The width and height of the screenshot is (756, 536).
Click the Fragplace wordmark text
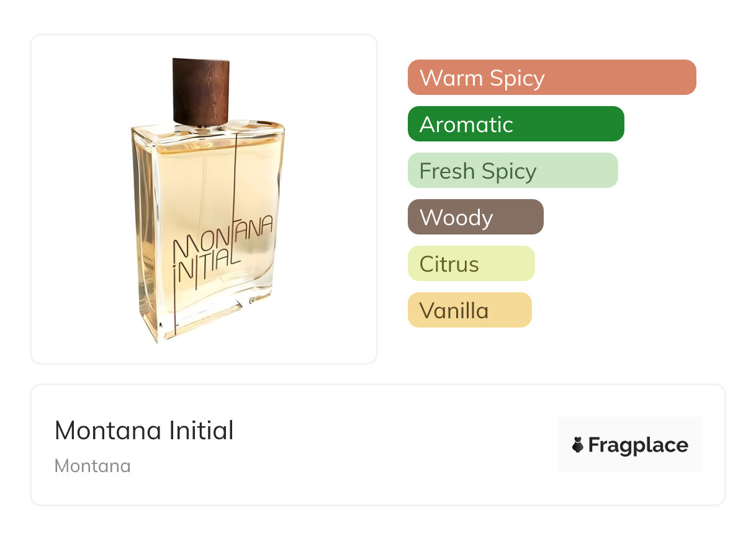[x=638, y=445]
